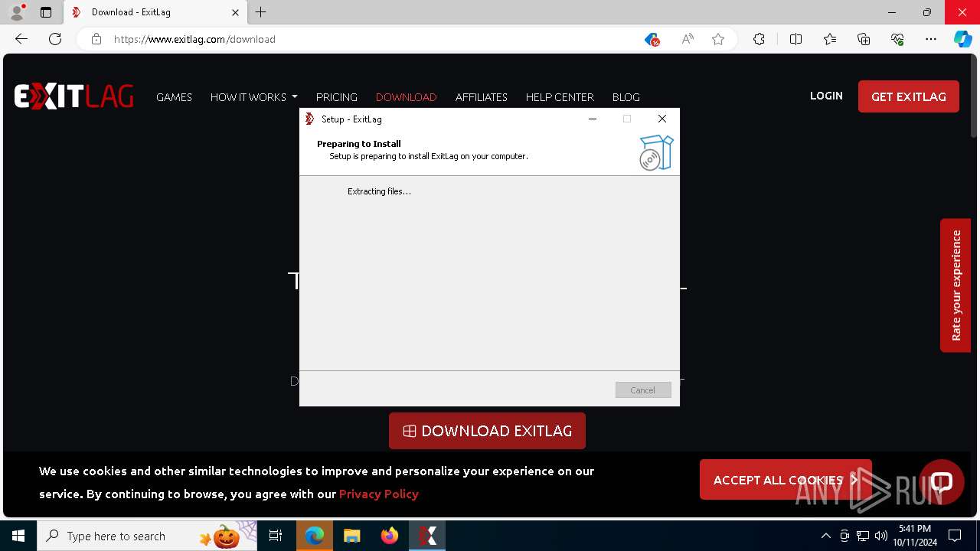
Task: Close the Setup - ExitLag dialog
Action: pos(662,119)
